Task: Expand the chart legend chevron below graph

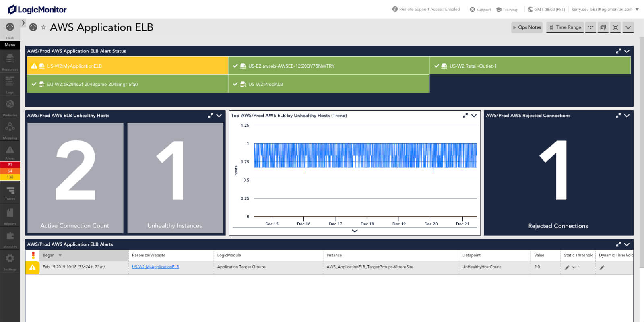Action: tap(355, 231)
